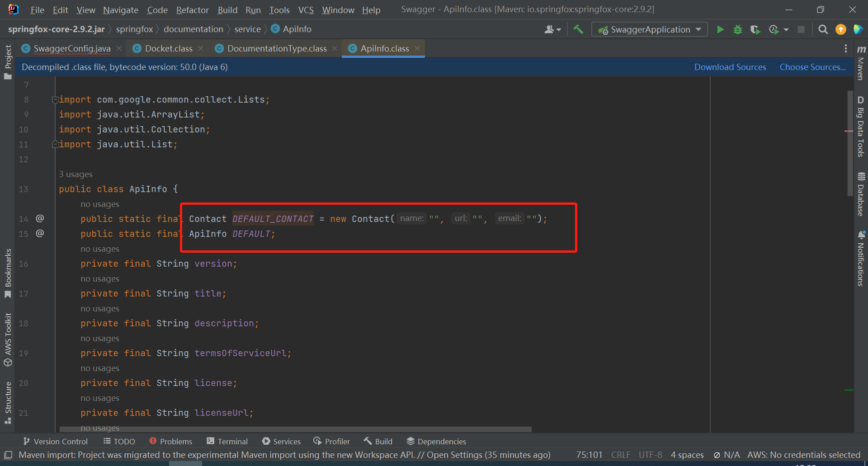
Task: Click the line position 75:101 indicator
Action: click(x=589, y=455)
